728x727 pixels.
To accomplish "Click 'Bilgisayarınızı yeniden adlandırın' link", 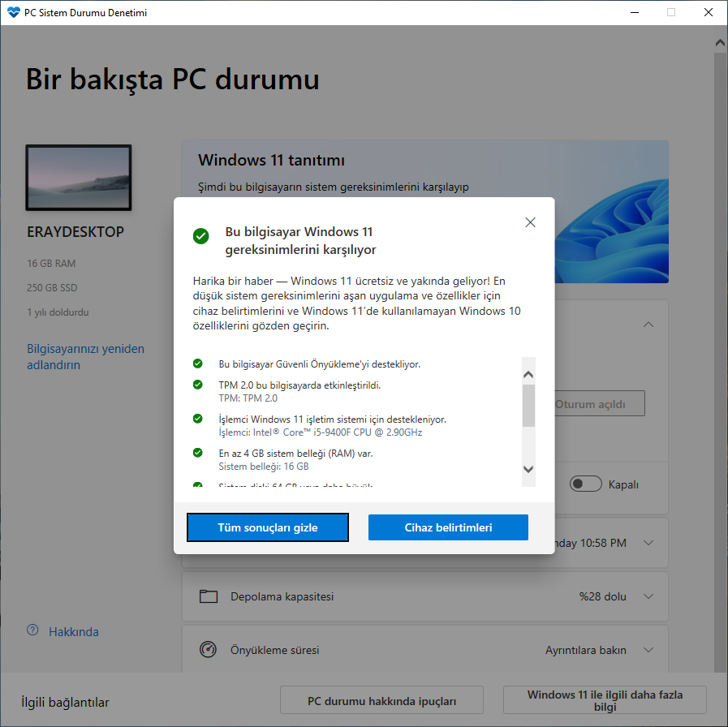I will click(85, 356).
